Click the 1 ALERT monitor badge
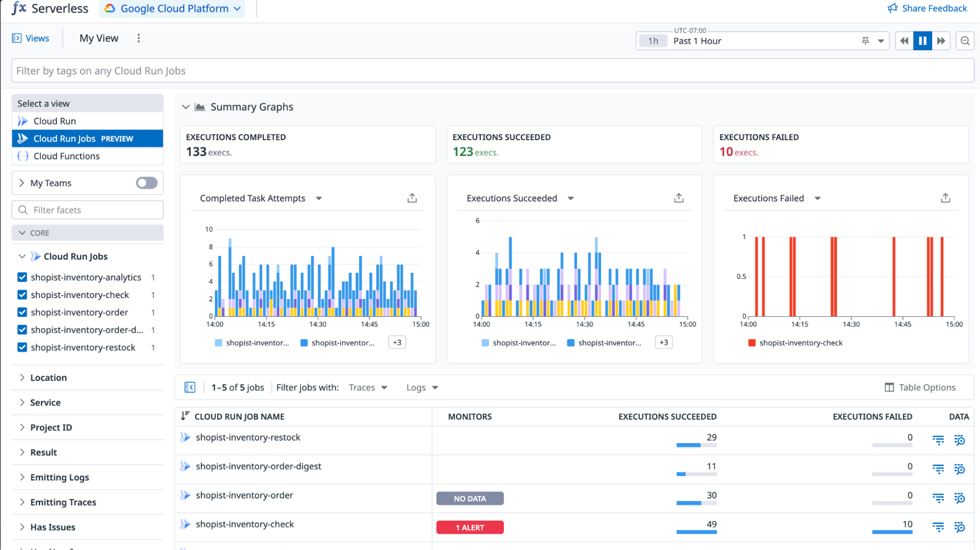This screenshot has width=980, height=550. pyautogui.click(x=470, y=527)
